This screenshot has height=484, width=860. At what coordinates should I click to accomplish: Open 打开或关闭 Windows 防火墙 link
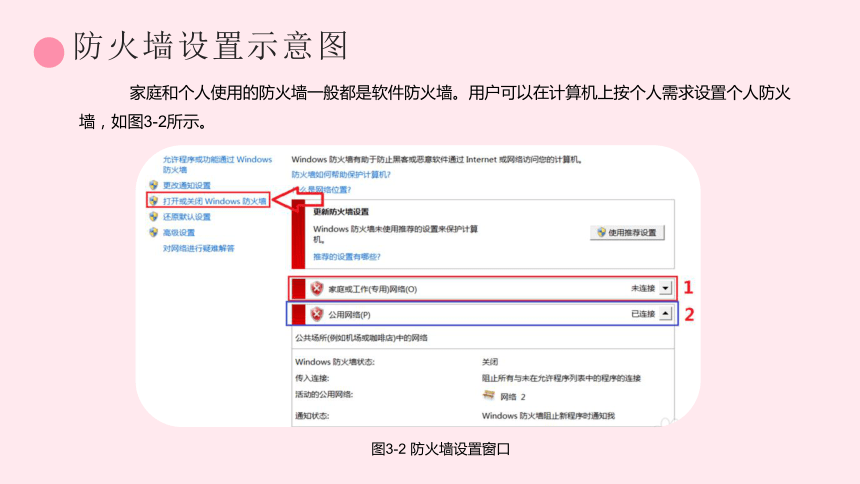pyautogui.click(x=214, y=201)
